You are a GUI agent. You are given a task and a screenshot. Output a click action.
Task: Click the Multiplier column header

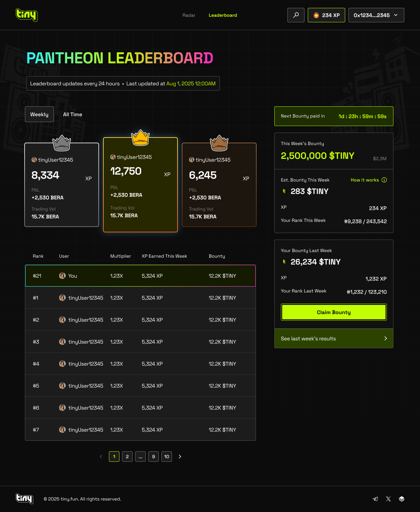coord(120,256)
